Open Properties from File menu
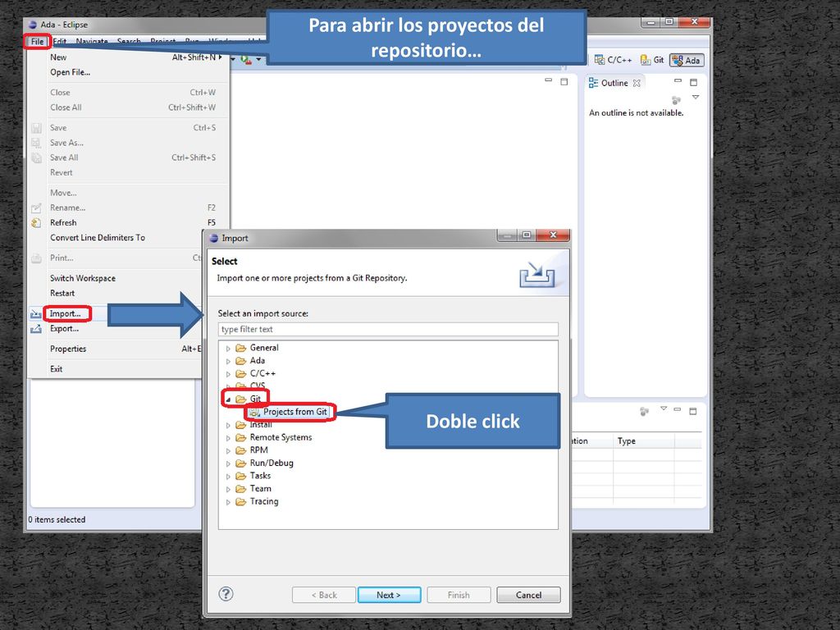 [68, 349]
